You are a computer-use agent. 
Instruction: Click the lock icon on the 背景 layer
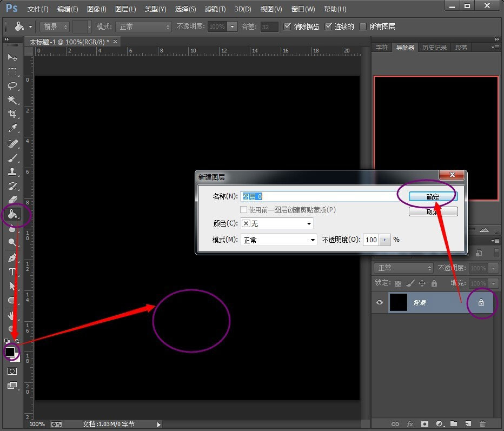pos(481,303)
